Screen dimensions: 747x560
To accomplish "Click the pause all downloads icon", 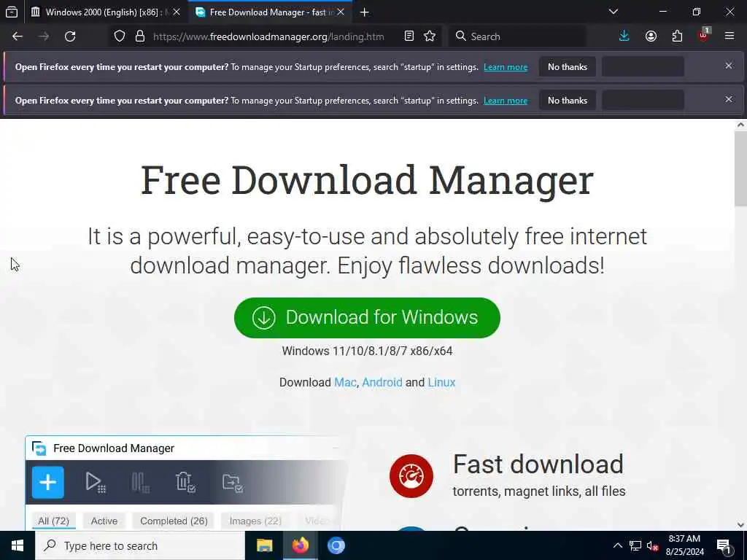I will coord(141,483).
